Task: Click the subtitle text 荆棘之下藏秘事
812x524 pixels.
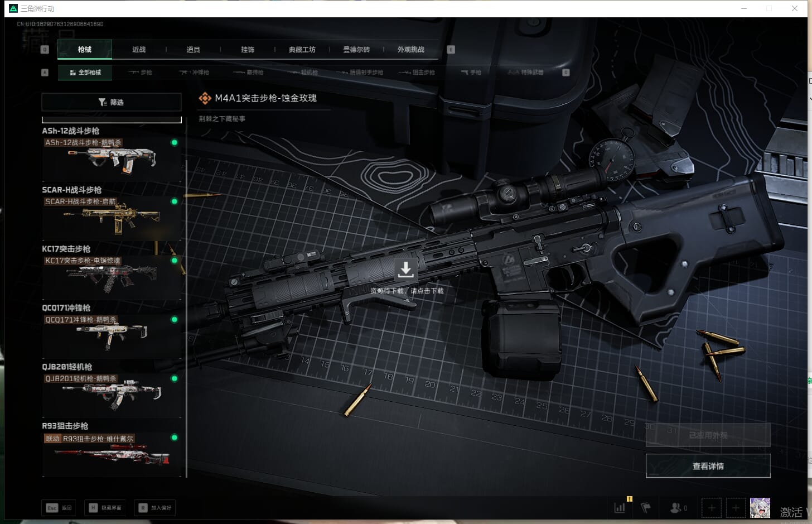Action: coord(222,119)
